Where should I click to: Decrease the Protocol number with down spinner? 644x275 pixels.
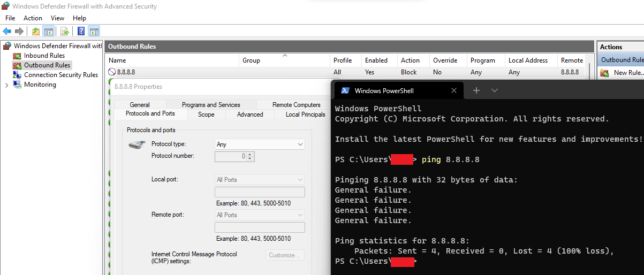click(x=250, y=159)
